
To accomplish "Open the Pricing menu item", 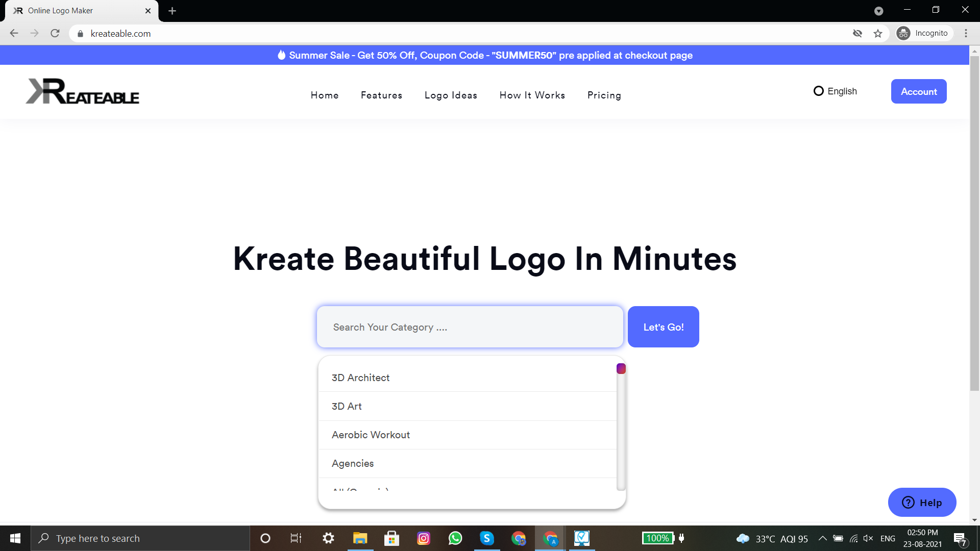I will coord(604,95).
